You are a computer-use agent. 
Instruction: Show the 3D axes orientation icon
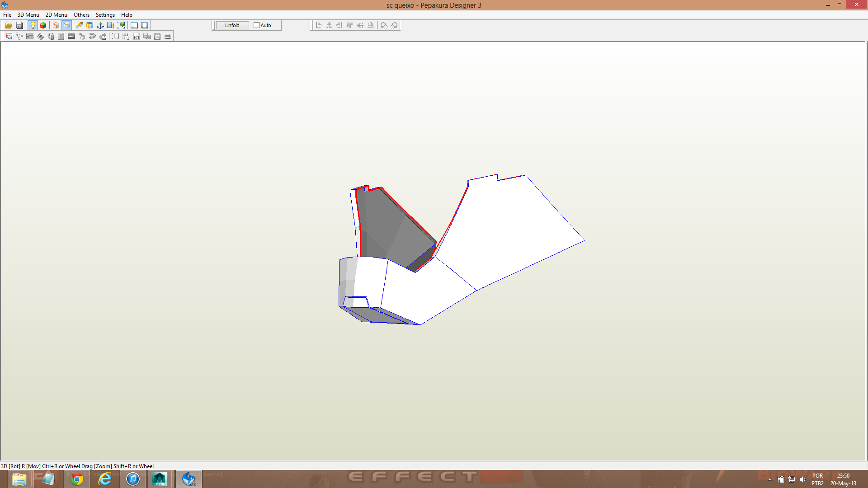point(100,25)
